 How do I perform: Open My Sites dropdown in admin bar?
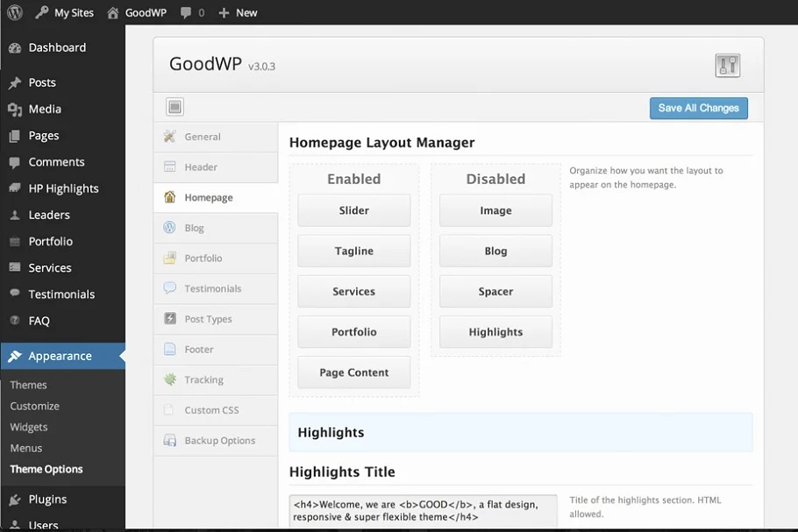[x=73, y=13]
